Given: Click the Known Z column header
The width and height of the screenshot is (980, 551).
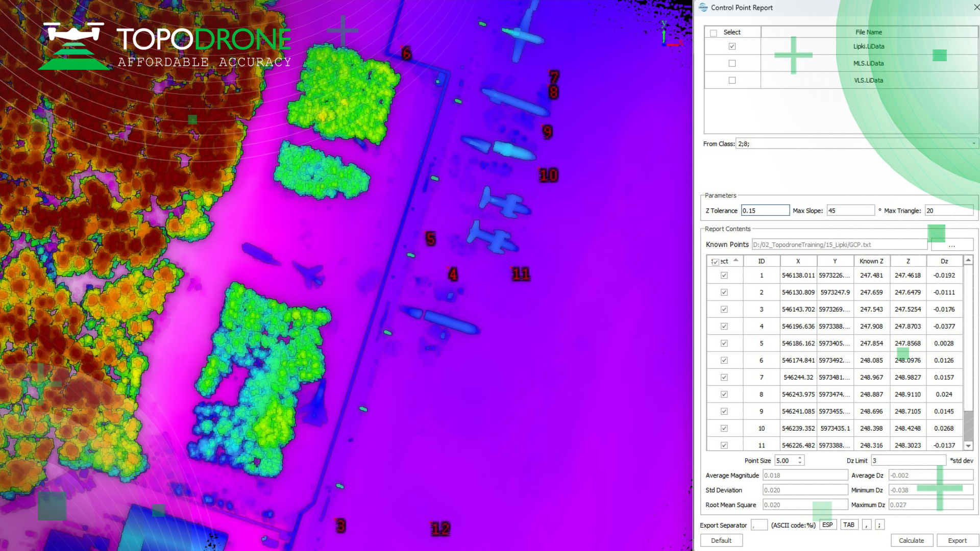Looking at the screenshot, I should [x=871, y=261].
